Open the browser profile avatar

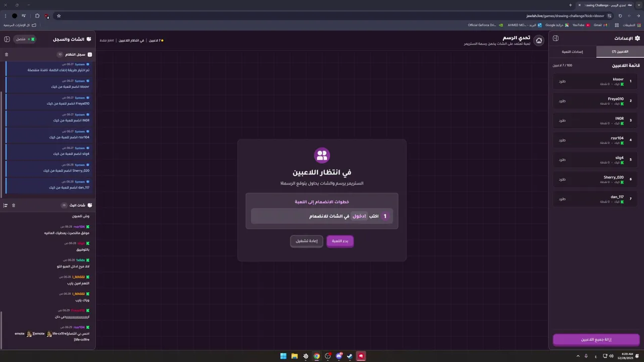tap(15, 16)
